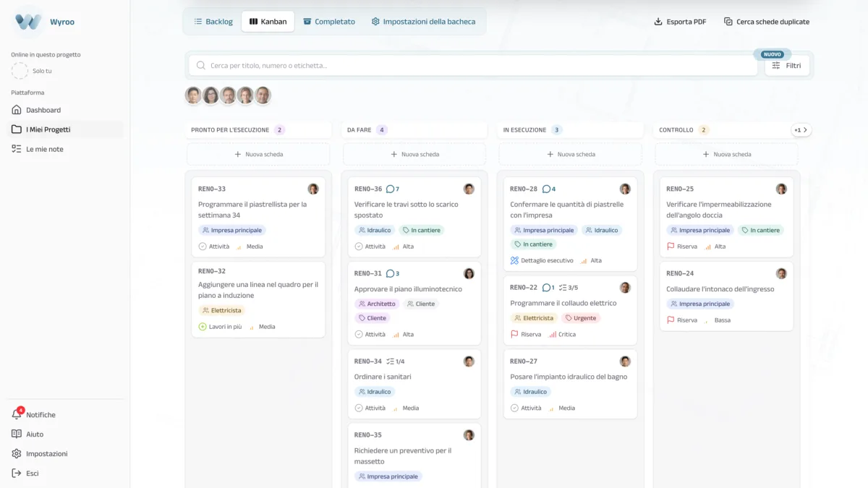The width and height of the screenshot is (868, 488).
Task: Filter by the first team member avatar
Action: 193,95
